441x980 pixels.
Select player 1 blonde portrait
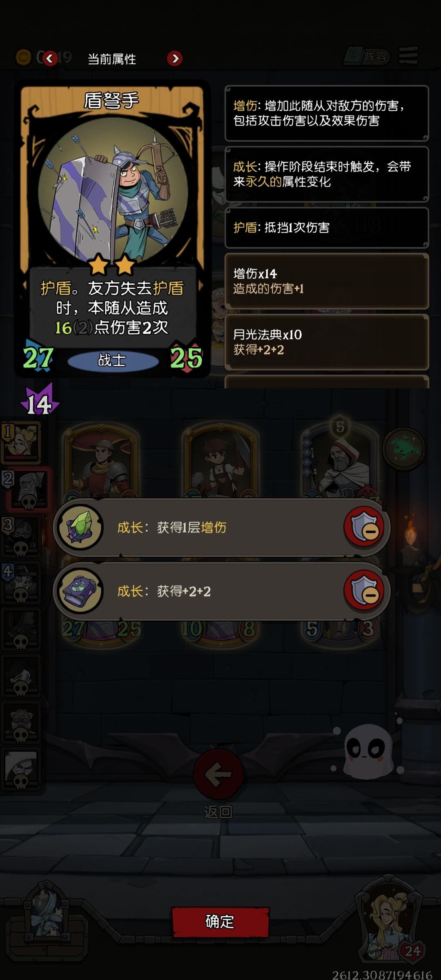click(21, 443)
